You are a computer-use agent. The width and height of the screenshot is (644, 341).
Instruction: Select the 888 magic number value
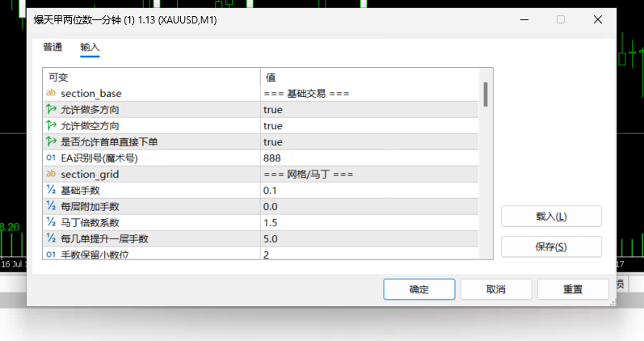pos(271,158)
